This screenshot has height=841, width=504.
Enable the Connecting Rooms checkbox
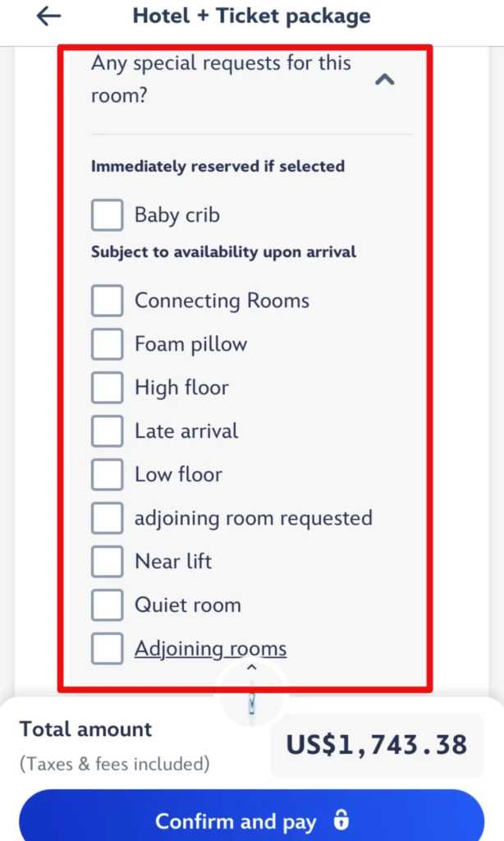coord(107,301)
